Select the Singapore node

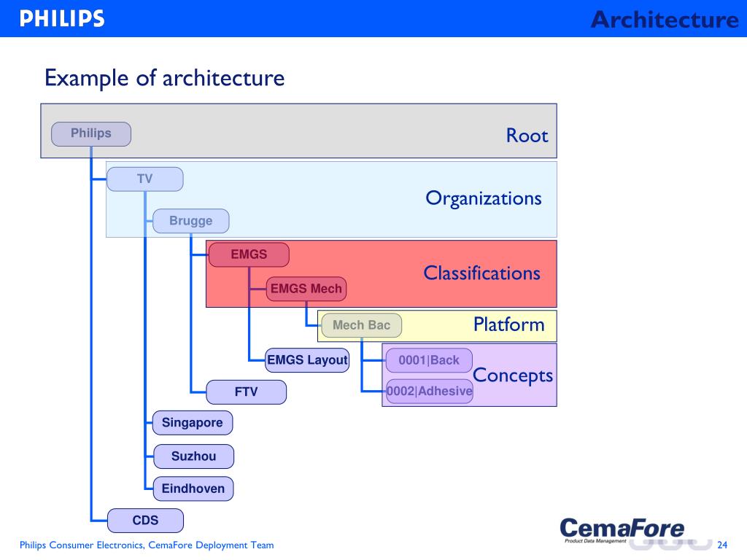tap(193, 423)
